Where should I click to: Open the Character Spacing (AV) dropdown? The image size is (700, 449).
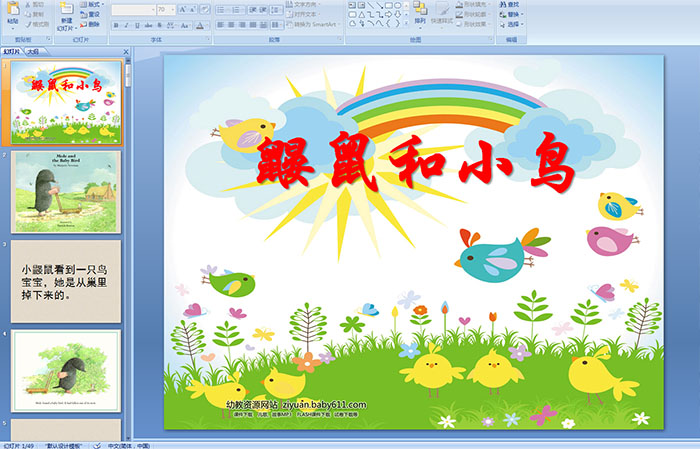coord(171,25)
